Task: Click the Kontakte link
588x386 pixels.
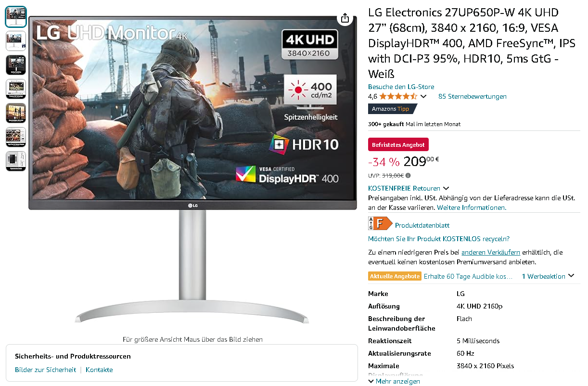Action: 99,370
